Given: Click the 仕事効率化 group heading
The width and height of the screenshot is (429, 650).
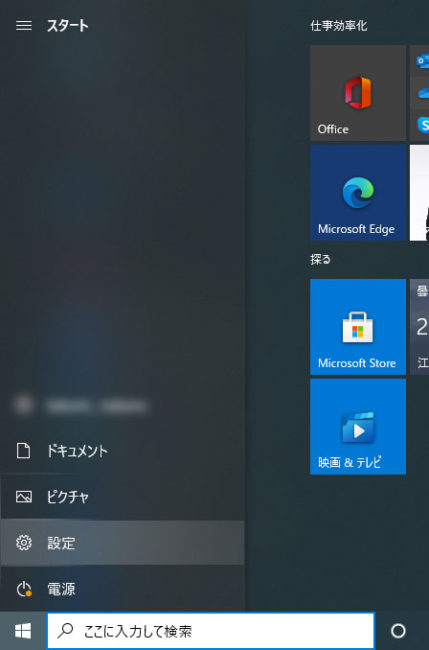Looking at the screenshot, I should 338,26.
